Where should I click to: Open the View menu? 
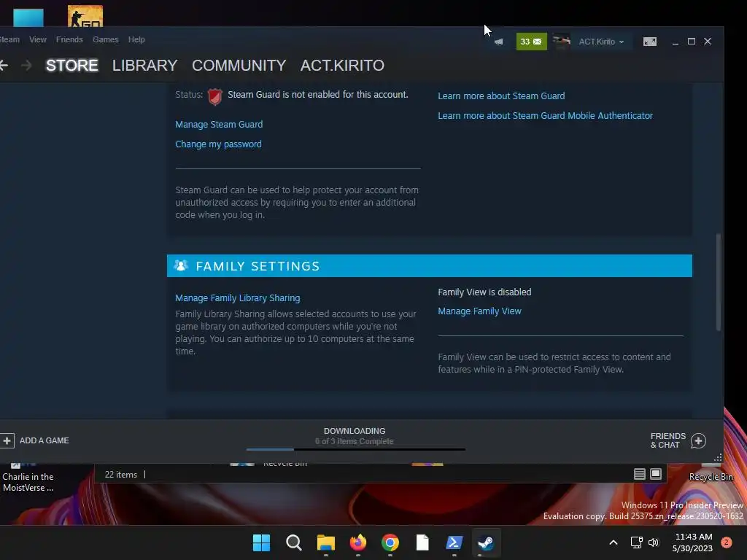coord(38,39)
